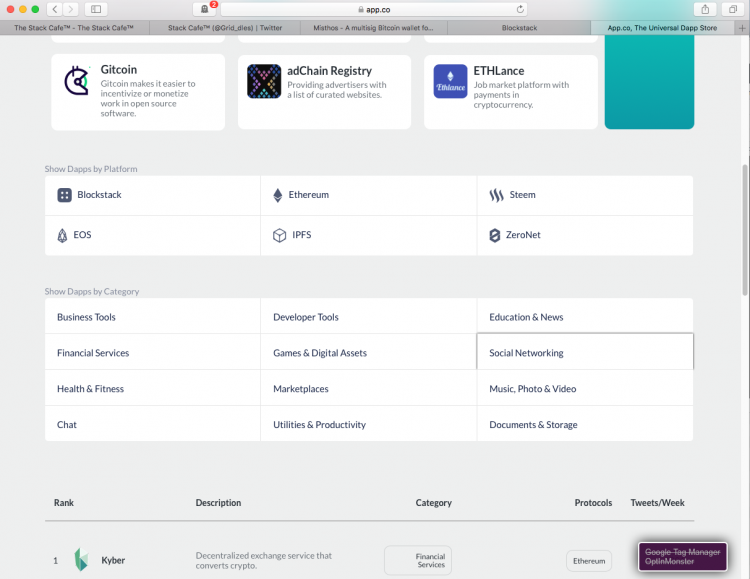Viewport: 750px width, 579px height.
Task: Click the Kyber logo icon
Action: (81, 560)
